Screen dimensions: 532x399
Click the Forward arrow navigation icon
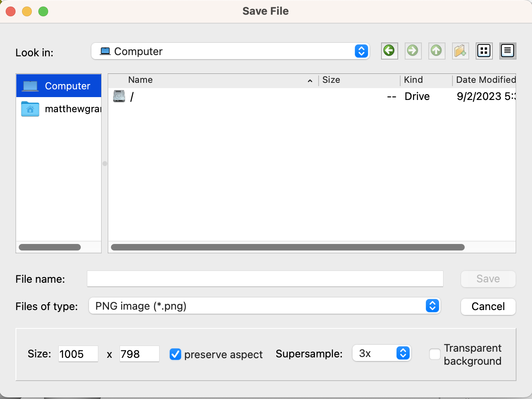tap(413, 51)
